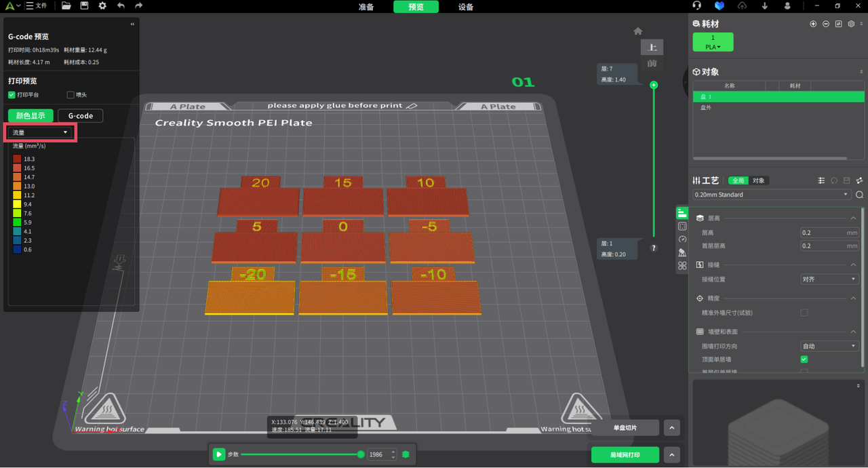Click the 18.3 dark red flow swatch

(17, 159)
